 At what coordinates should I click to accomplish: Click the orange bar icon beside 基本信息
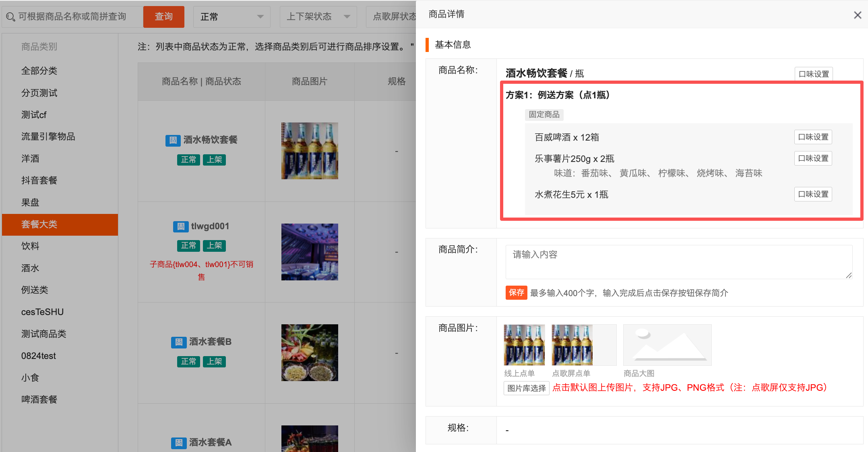(x=428, y=45)
